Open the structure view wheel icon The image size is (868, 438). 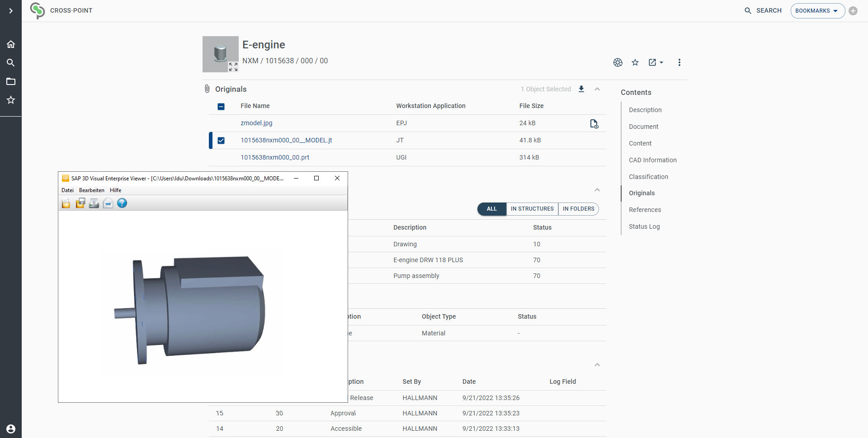coord(618,62)
